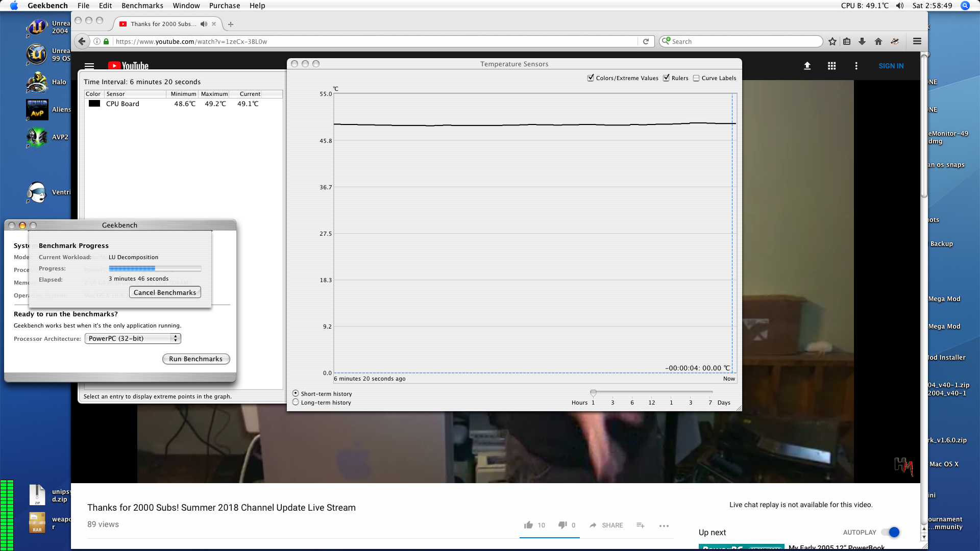
Task: Click the video thumbs-up like icon
Action: coord(528,525)
